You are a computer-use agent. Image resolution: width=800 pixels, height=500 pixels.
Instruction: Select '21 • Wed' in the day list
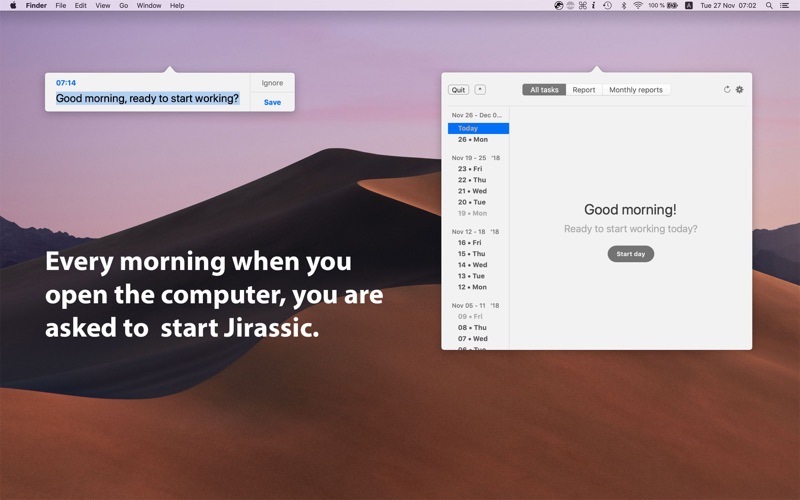pos(472,191)
